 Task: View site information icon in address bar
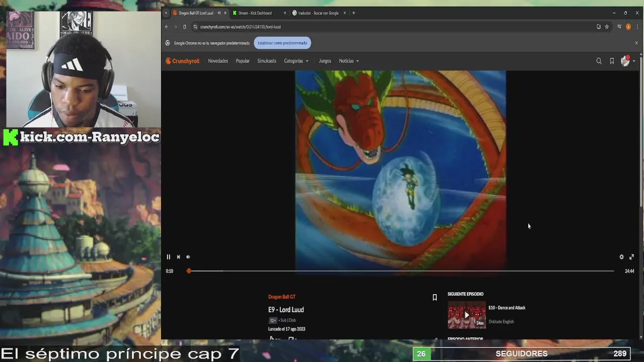pos(195,27)
